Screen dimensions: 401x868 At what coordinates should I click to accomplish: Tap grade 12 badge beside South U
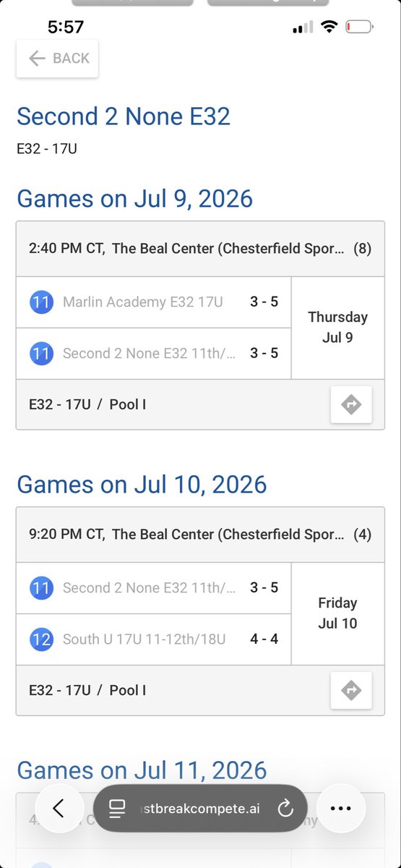click(41, 639)
